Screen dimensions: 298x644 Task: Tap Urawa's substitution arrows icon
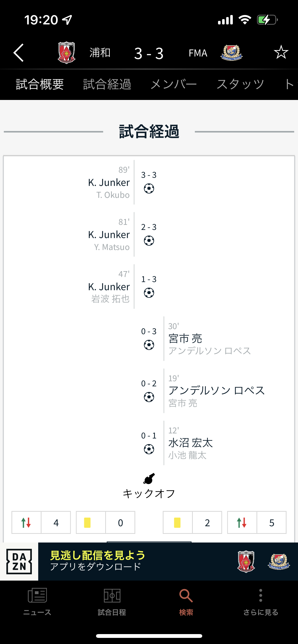click(x=26, y=523)
